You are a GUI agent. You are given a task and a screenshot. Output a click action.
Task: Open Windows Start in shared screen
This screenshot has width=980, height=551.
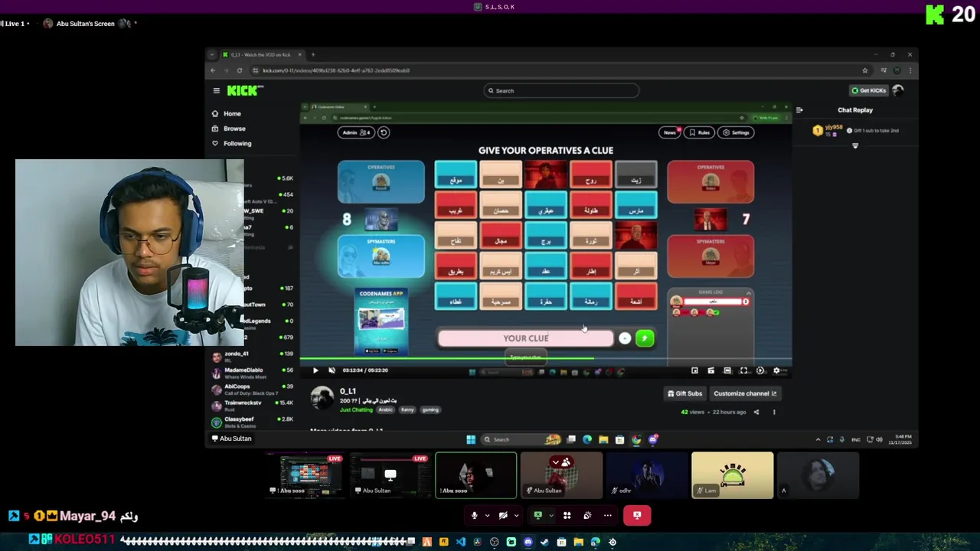tap(471, 439)
